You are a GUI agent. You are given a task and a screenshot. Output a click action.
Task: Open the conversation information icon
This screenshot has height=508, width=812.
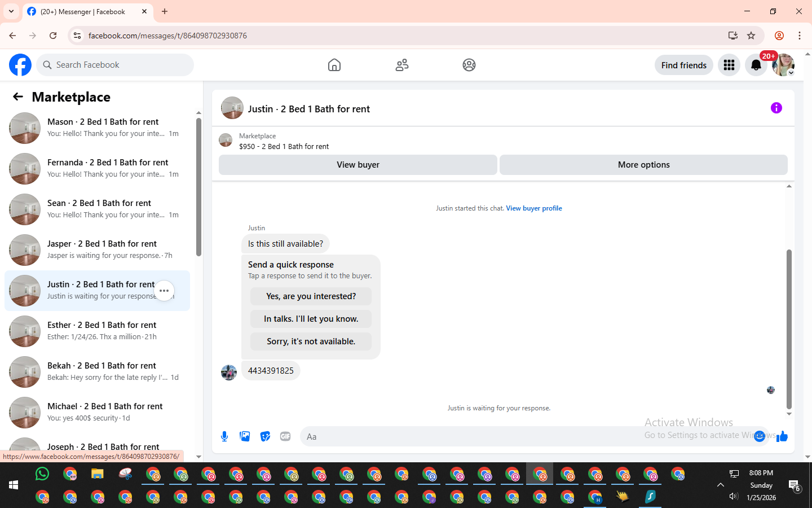(x=776, y=108)
